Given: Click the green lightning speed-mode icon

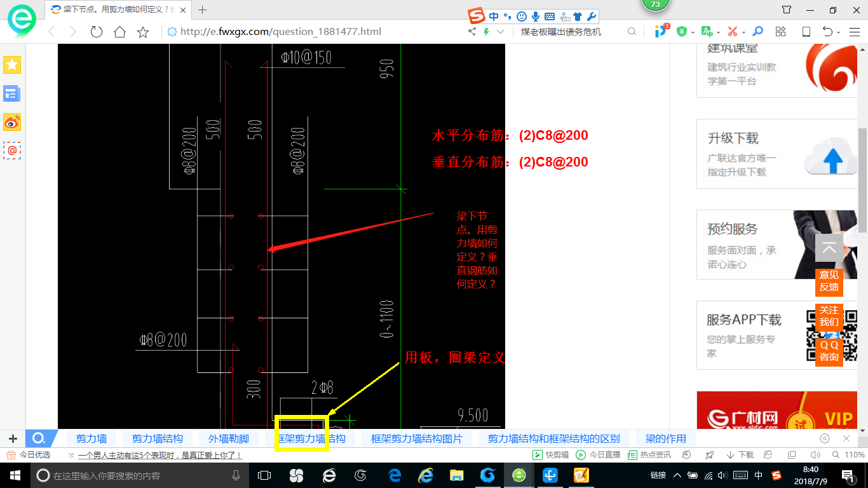Looking at the screenshot, I should pos(487,32).
